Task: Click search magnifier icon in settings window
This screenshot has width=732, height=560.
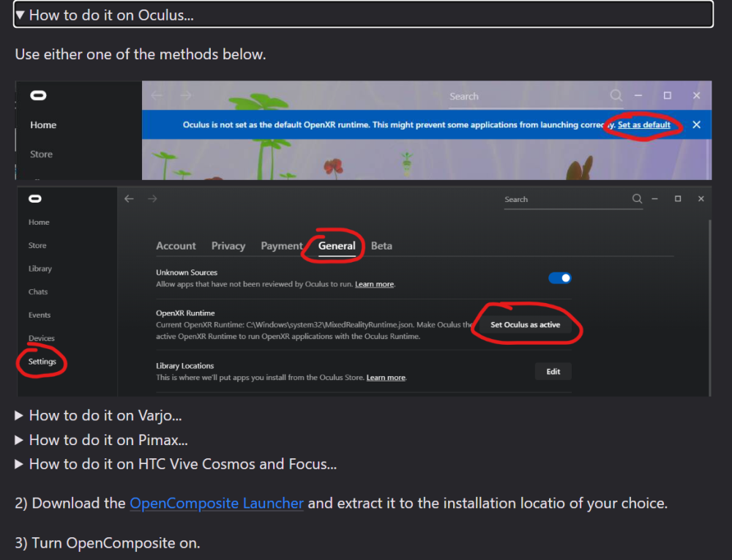Action: [637, 199]
